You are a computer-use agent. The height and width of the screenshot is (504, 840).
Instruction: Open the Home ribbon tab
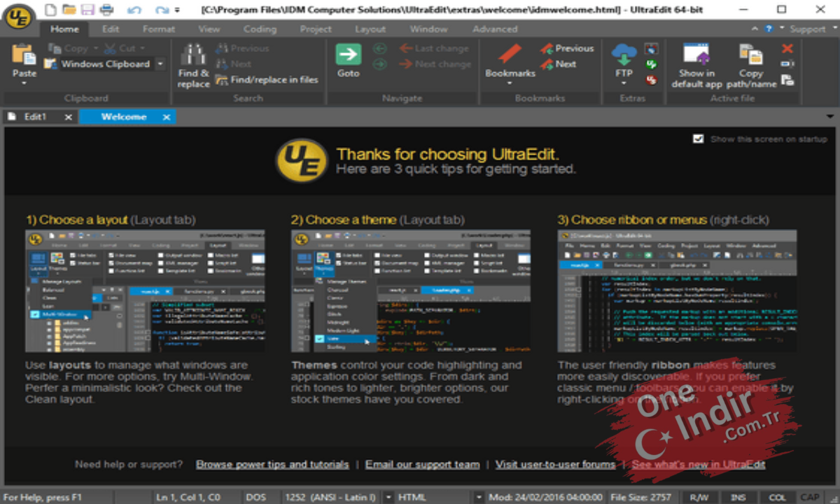point(64,29)
